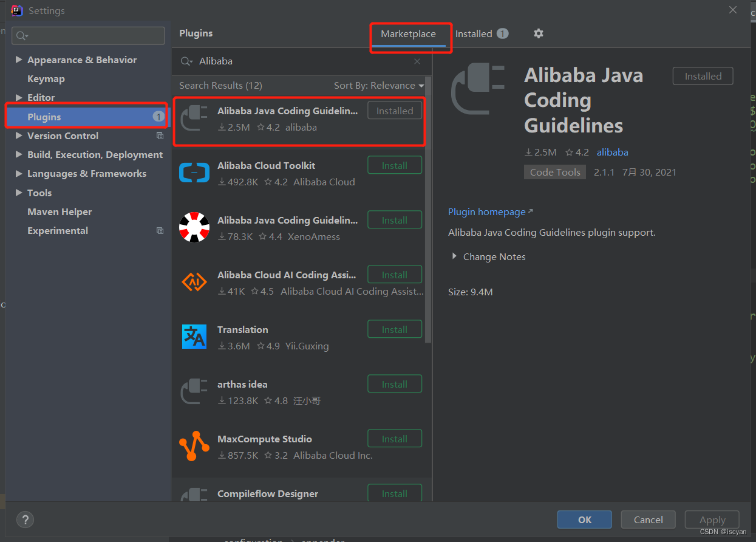
Task: Click the XenoAmess Alibaba Guidelines plugin icon
Action: (194, 228)
